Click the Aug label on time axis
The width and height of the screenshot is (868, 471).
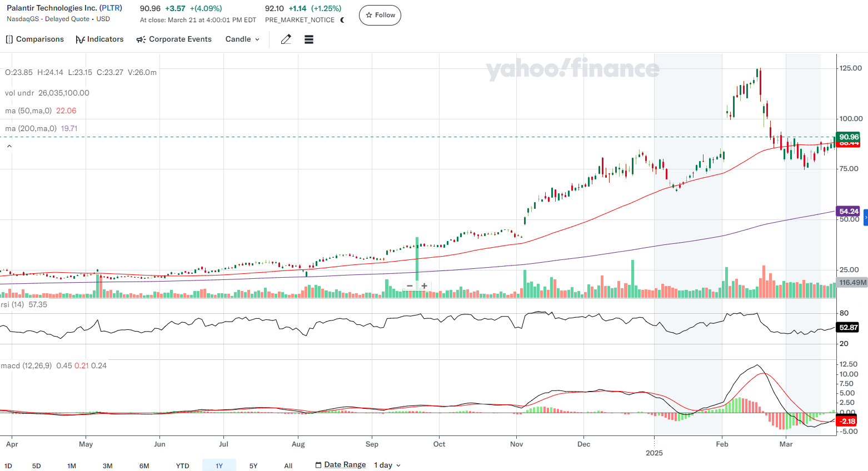coord(298,444)
